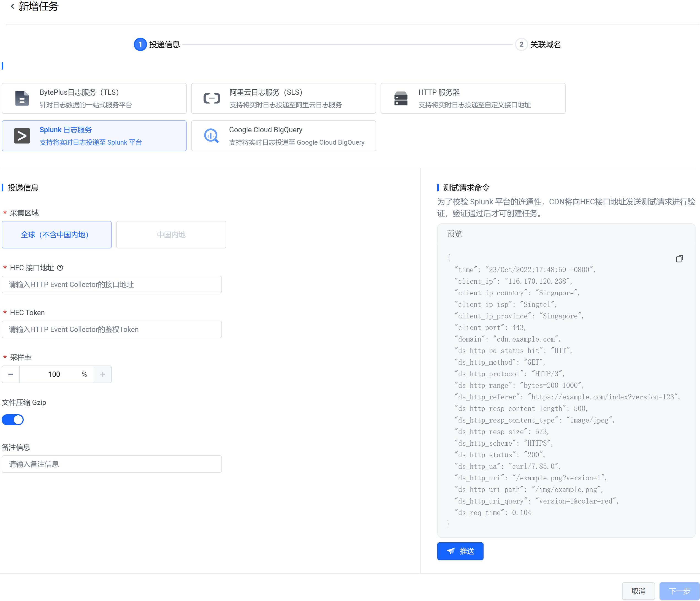Screen dimensions: 700x601
Task: Click the BytePlus TLS document icon
Action: 22,98
